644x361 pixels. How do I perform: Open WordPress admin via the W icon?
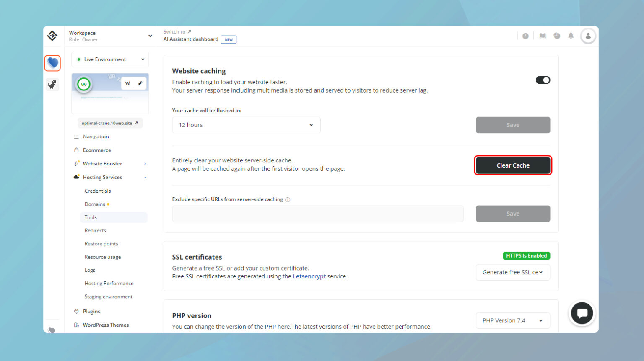tap(127, 83)
